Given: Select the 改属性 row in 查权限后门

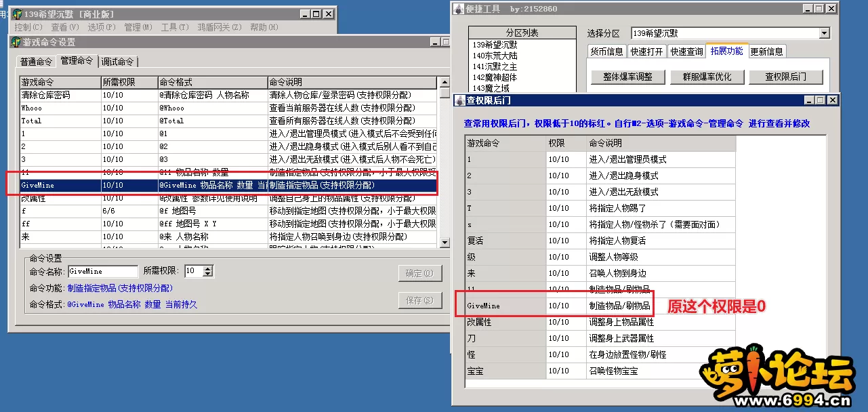Looking at the screenshot, I should (600, 322).
